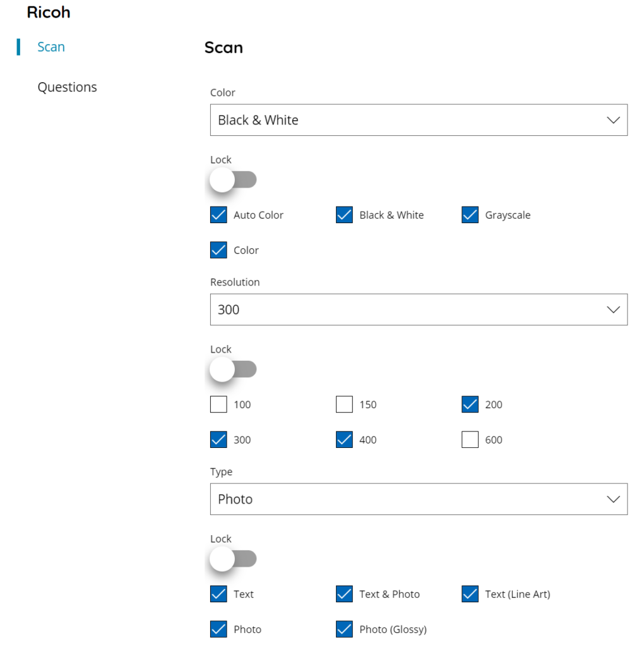Expand the Resolution dropdown set to 300
Image resolution: width=644 pixels, height=647 pixels.
click(x=419, y=310)
